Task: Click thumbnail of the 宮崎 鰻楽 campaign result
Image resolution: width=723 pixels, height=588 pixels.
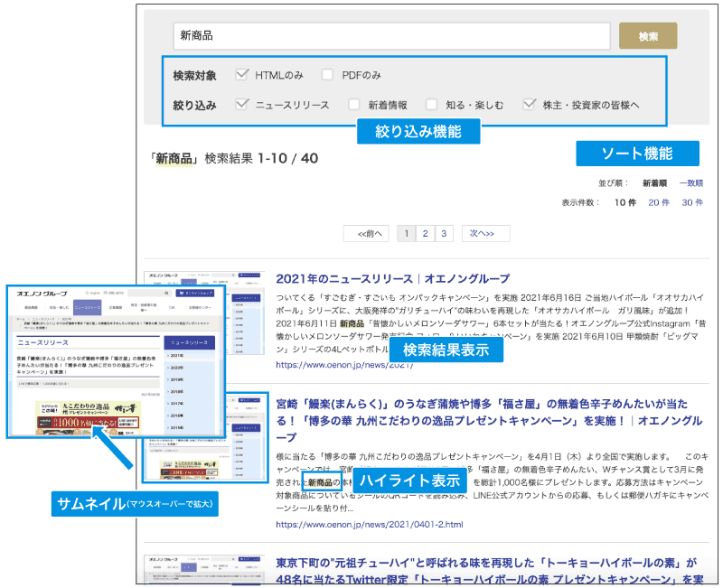Action: pos(206,459)
